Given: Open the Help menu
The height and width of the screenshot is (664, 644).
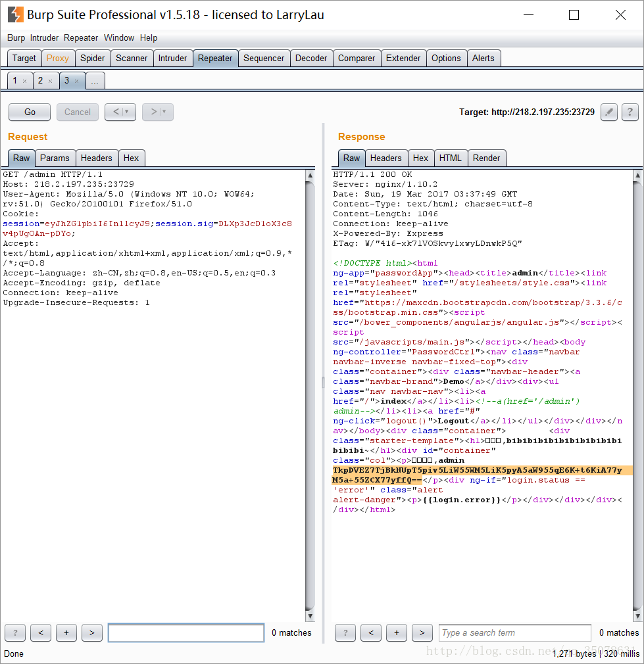Looking at the screenshot, I should tap(149, 37).
